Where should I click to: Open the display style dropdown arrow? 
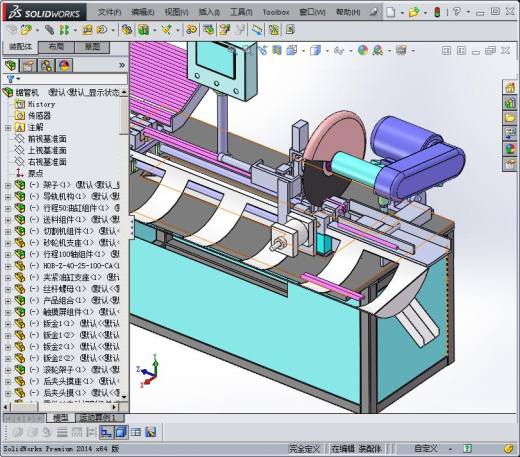(x=327, y=51)
